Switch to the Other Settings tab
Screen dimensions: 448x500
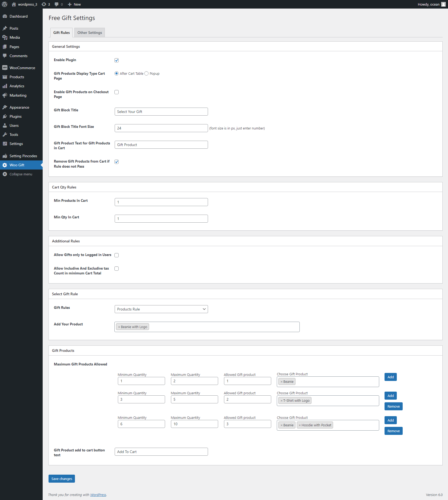[x=90, y=33]
